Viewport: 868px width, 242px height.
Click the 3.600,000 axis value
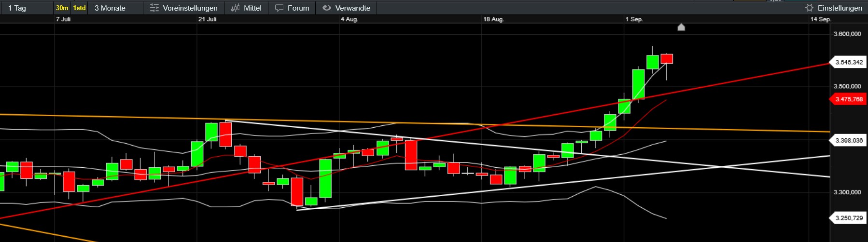(x=847, y=34)
